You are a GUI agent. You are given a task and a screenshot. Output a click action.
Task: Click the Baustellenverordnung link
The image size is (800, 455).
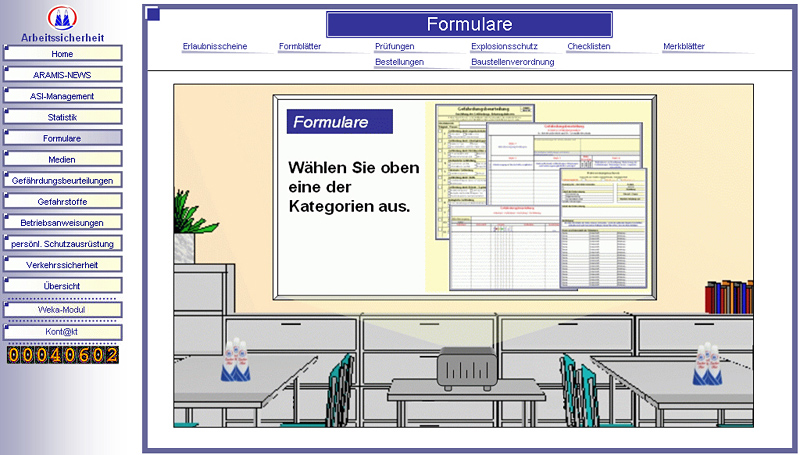click(512, 62)
